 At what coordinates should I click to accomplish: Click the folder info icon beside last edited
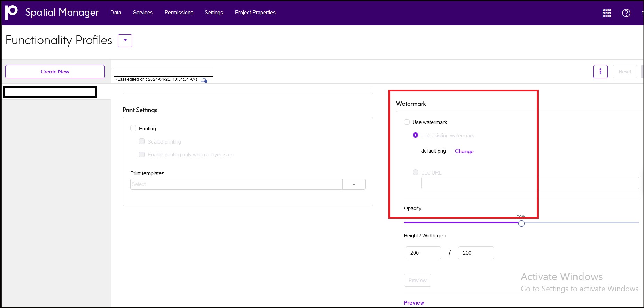[204, 80]
